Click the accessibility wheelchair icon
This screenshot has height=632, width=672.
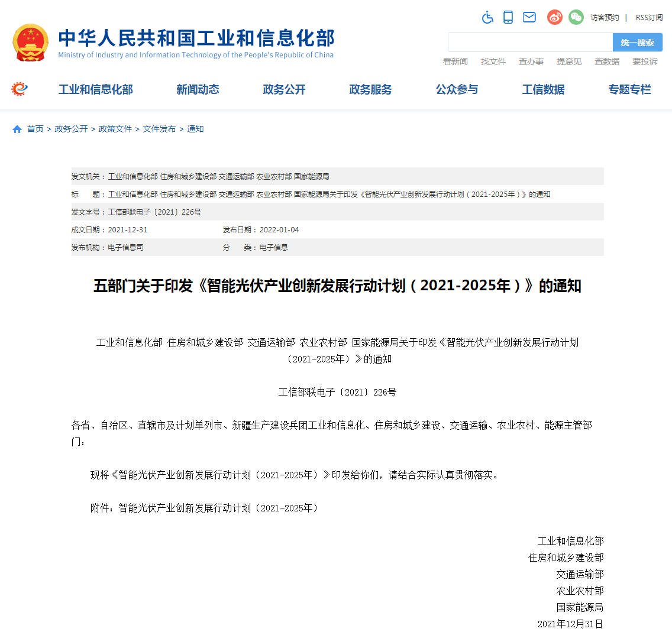coord(487,17)
